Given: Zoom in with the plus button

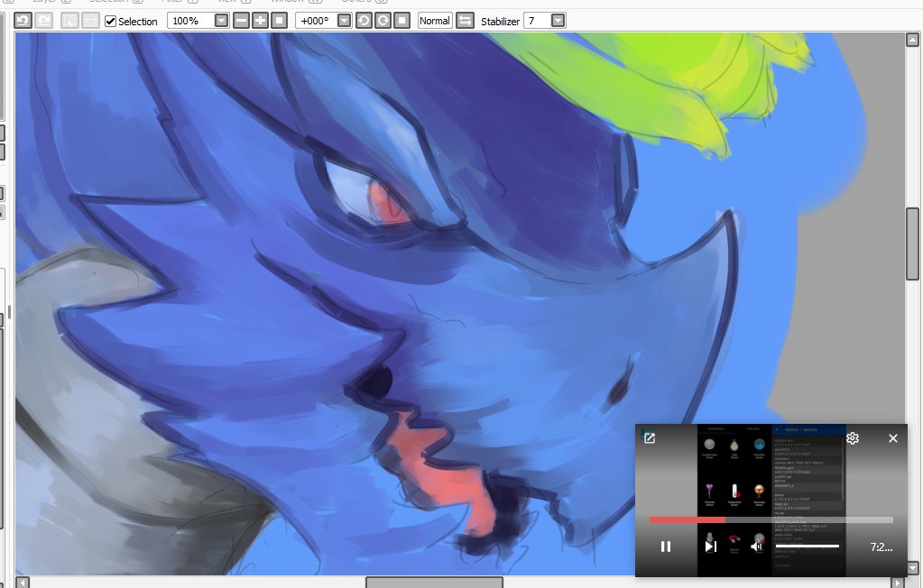Looking at the screenshot, I should 260,21.
